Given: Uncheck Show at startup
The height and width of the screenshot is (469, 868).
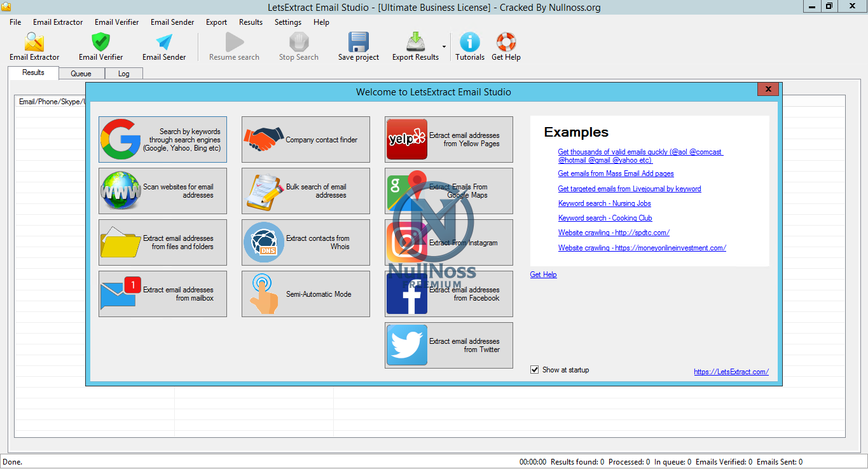Looking at the screenshot, I should click(535, 369).
